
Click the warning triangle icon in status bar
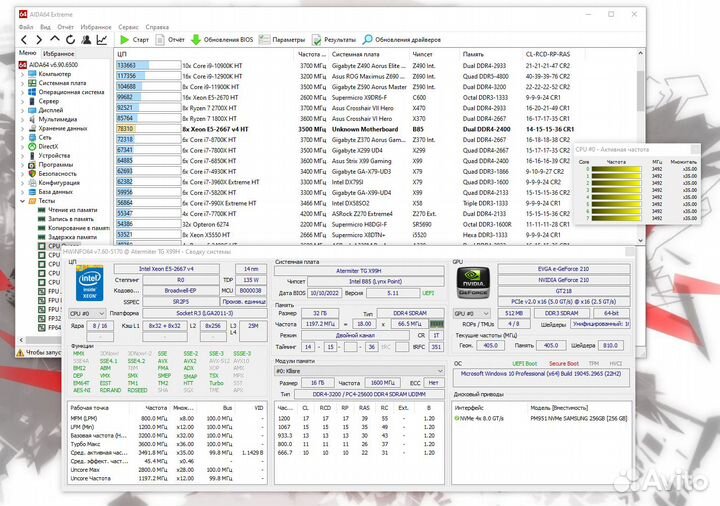point(20,353)
